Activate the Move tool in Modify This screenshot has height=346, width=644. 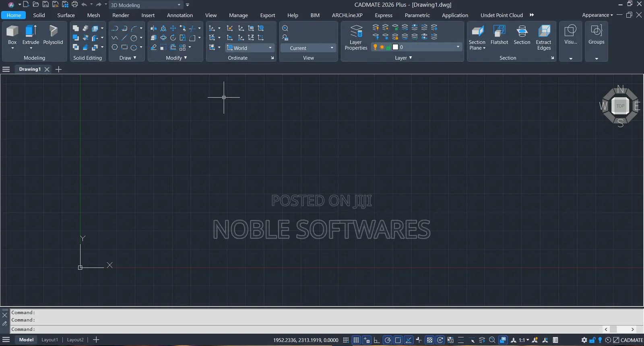[x=173, y=28]
